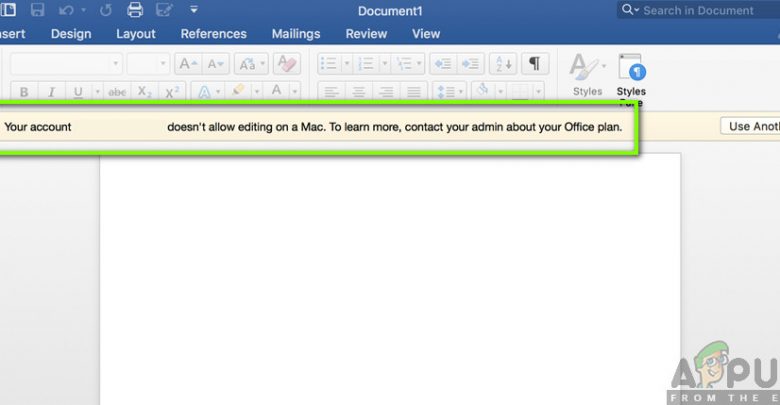Toggle Show/Hide paragraph marks
The image size is (780, 405).
[x=535, y=64]
